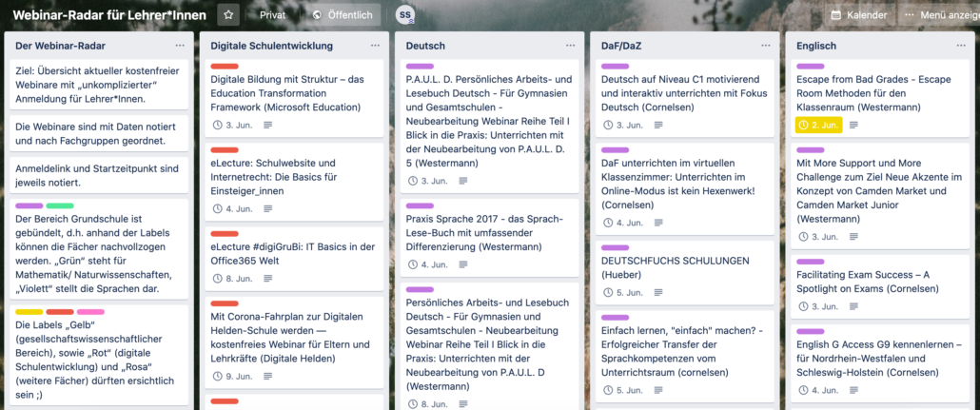Open card DEUTSCHFUCHS SCHULUNGEN (Hueber)
The image size is (980, 410).
coord(684,272)
